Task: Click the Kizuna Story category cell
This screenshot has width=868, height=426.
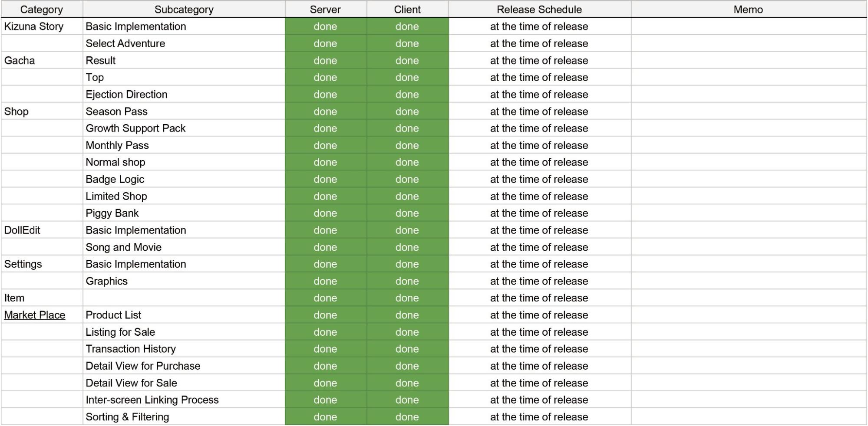Action: pos(42,26)
